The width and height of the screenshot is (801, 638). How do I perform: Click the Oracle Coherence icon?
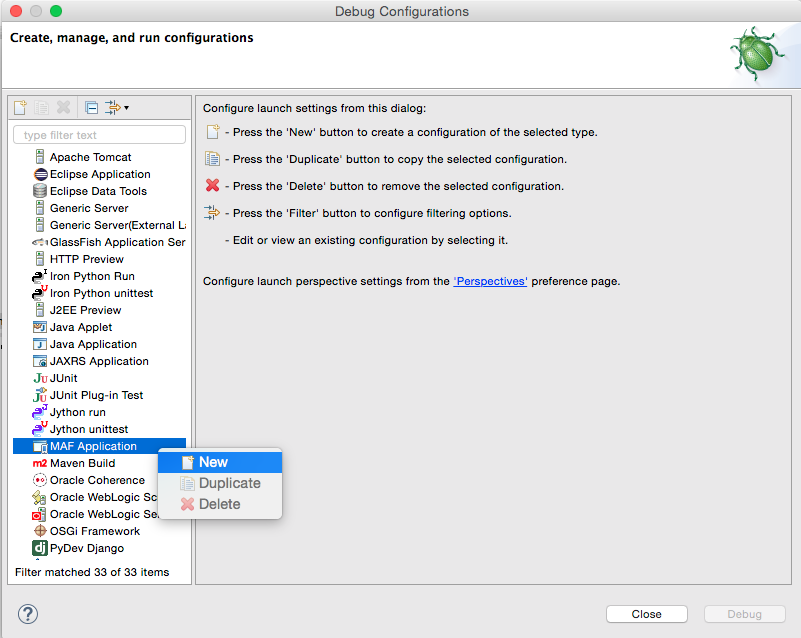pos(40,480)
